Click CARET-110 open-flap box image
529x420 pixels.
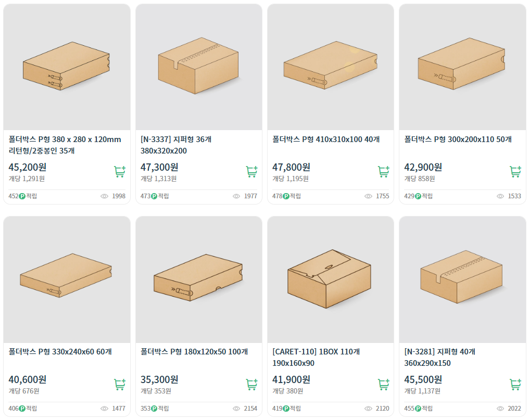330,278
